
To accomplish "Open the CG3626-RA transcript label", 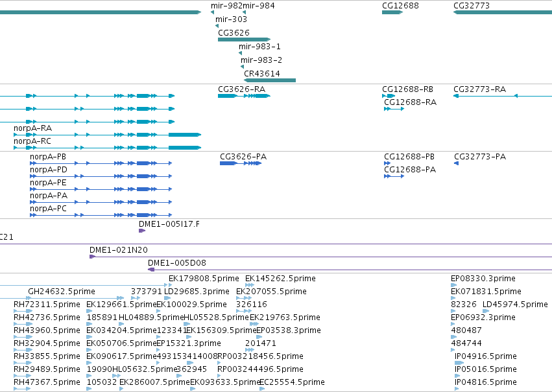I will (241, 89).
